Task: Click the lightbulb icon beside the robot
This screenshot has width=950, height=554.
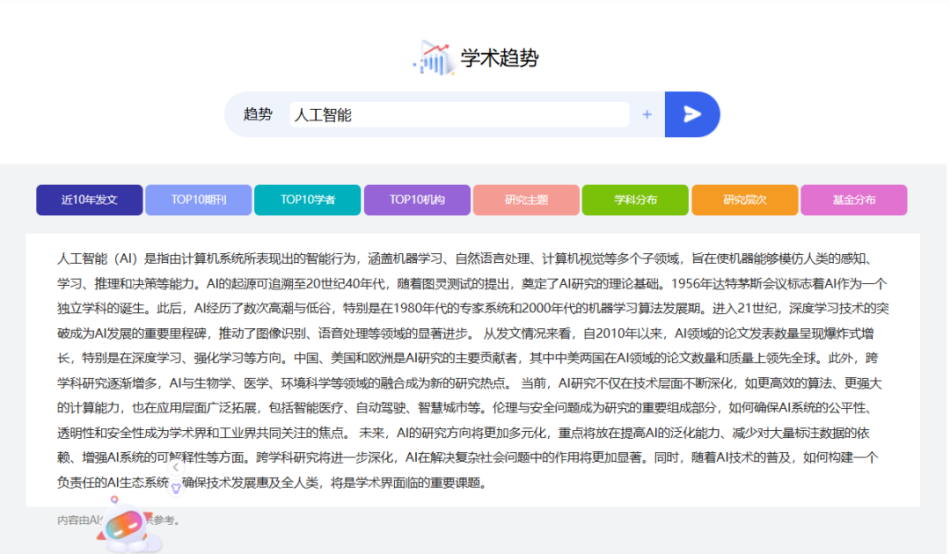Action: [176, 487]
